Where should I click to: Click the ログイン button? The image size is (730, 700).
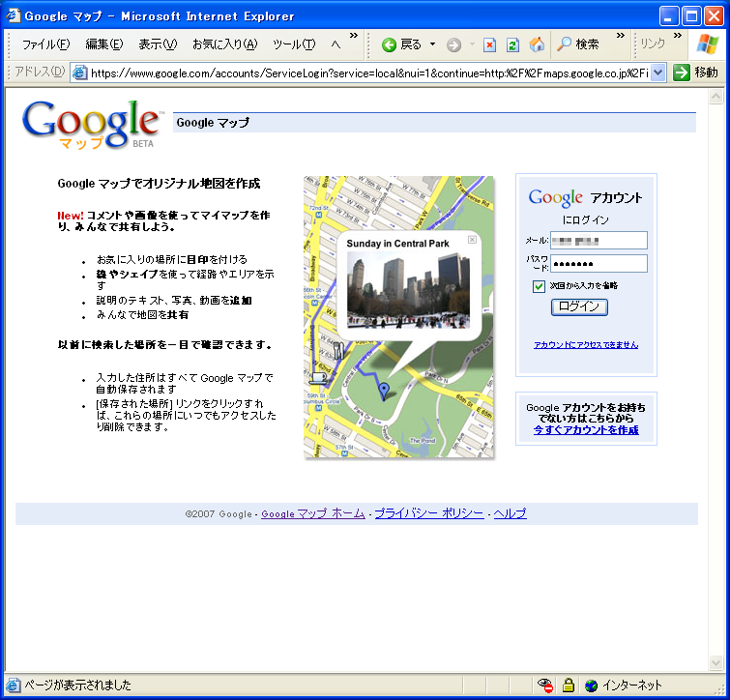tap(579, 307)
